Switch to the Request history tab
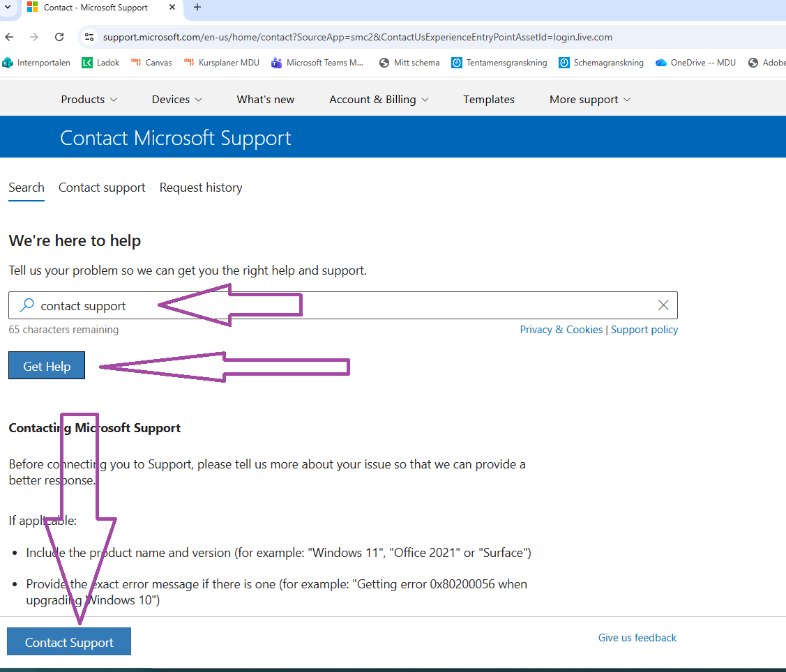The height and width of the screenshot is (672, 786). pyautogui.click(x=201, y=188)
